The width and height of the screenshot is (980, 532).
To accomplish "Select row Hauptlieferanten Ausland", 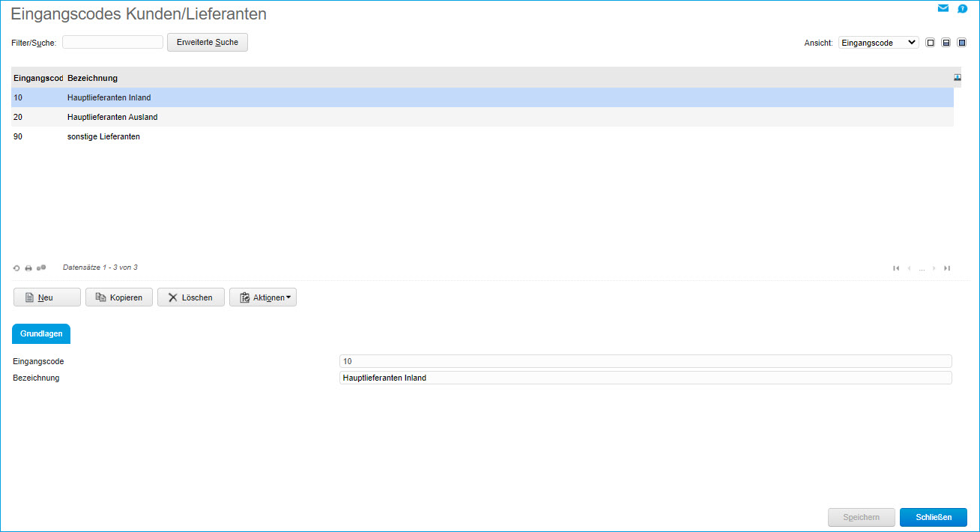I will [483, 117].
